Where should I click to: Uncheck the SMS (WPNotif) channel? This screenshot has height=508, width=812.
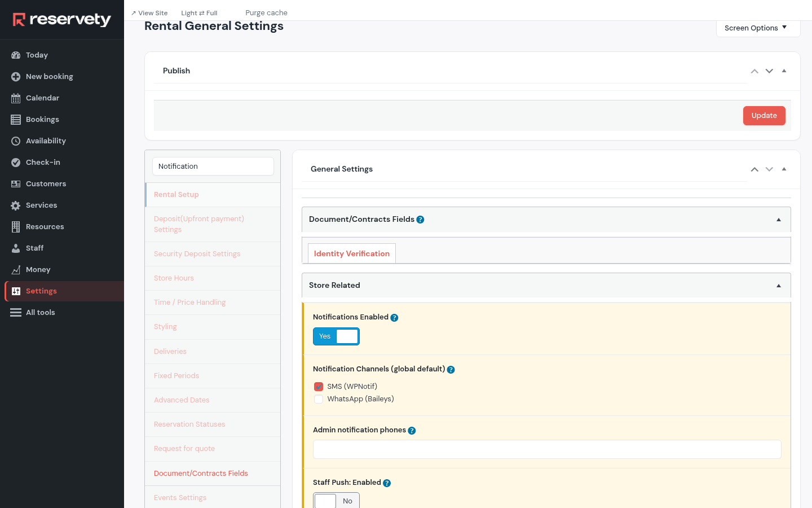click(x=319, y=387)
